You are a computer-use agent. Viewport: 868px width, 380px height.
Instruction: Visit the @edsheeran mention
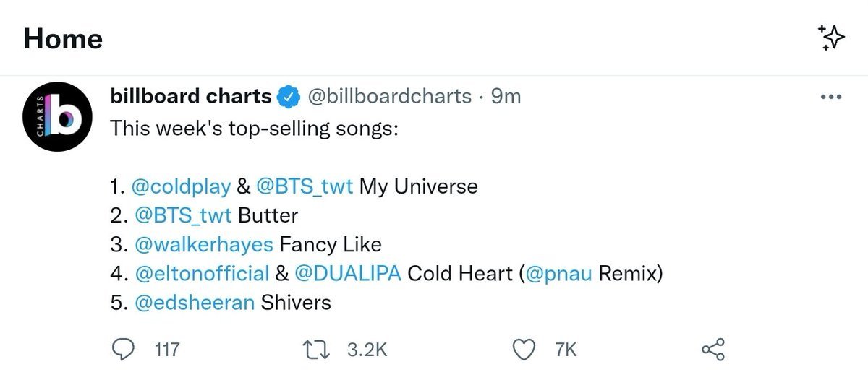point(194,302)
